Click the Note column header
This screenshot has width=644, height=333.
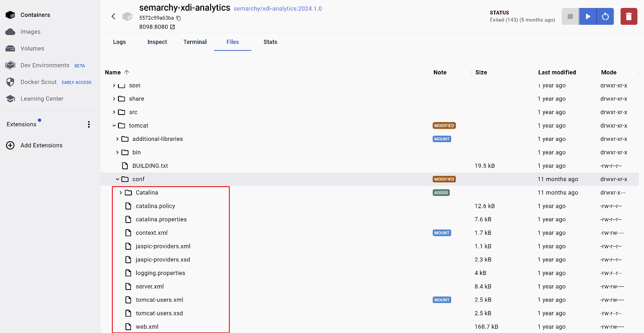[x=440, y=72]
